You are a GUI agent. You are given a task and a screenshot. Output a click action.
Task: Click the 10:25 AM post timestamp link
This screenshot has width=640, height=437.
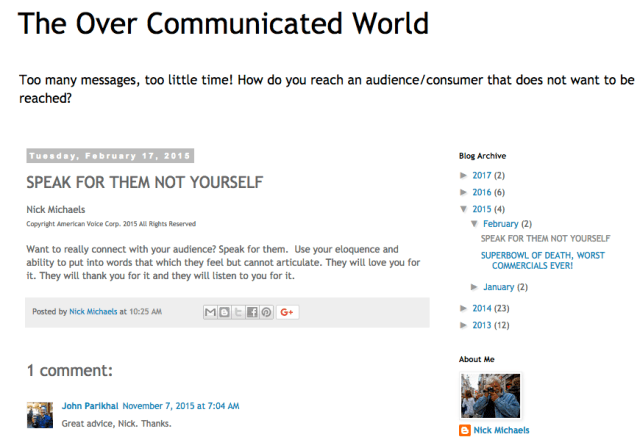(x=145, y=312)
